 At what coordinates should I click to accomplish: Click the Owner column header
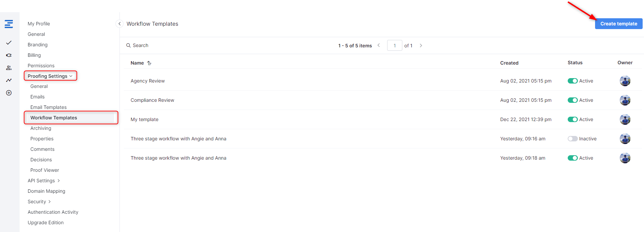(625, 63)
